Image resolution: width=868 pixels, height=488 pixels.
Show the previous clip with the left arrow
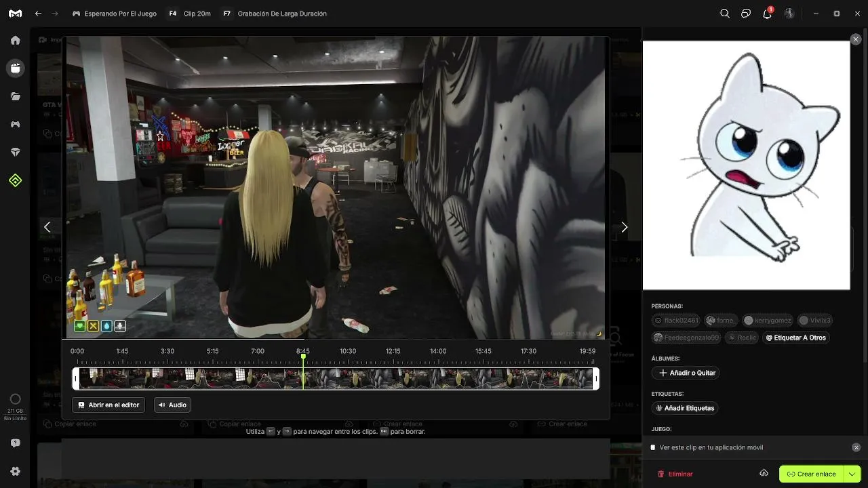47,227
